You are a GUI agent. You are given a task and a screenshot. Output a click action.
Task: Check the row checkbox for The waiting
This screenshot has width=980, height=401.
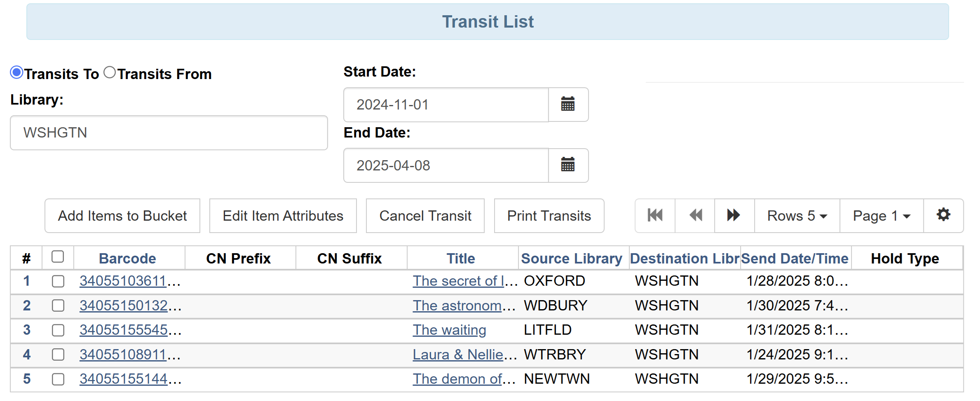pos(58,330)
